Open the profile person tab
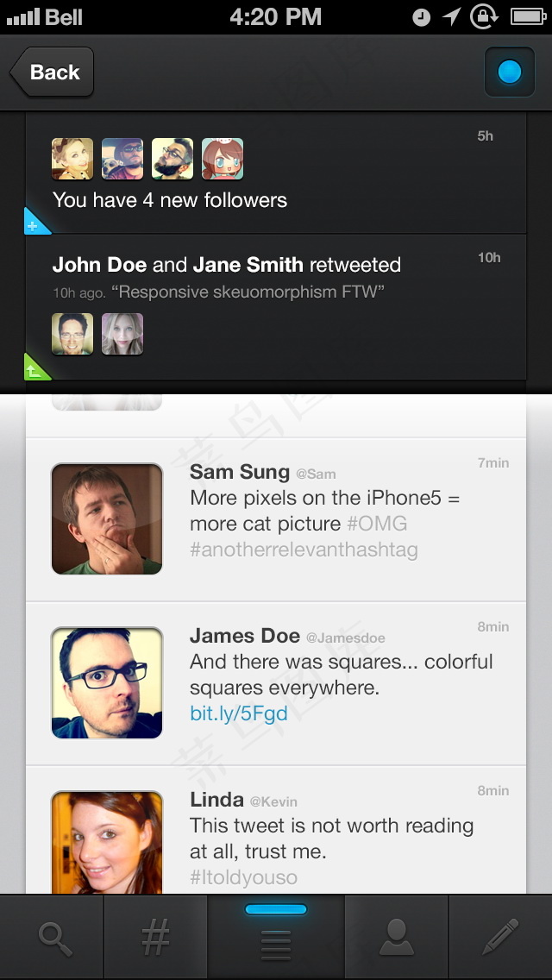 click(x=397, y=938)
